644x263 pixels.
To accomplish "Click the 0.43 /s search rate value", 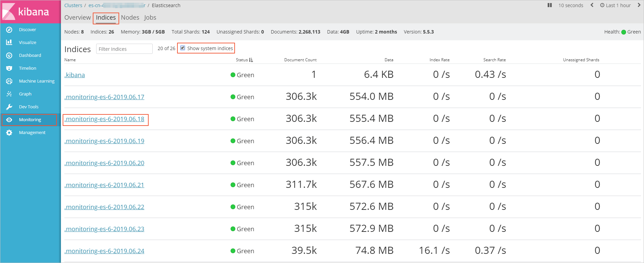I will (x=490, y=74).
